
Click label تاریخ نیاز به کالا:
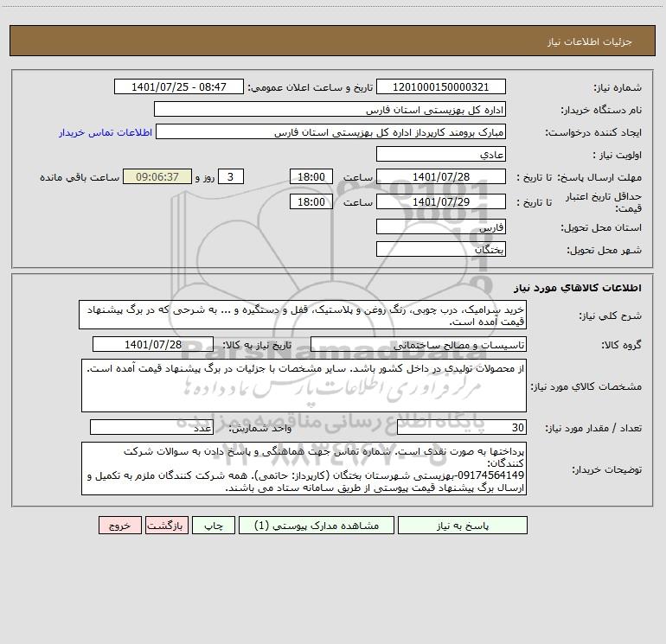pos(258,345)
